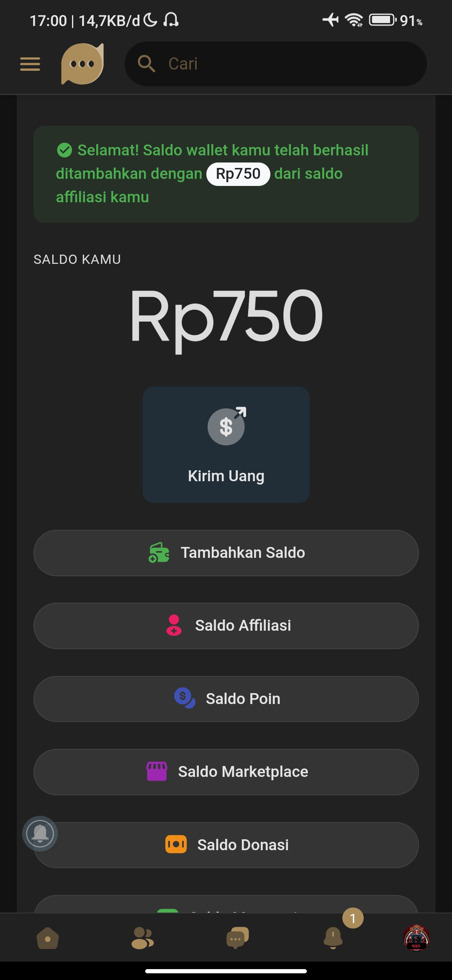Open the notifications bell in the bottom bar
The image size is (452, 980).
(333, 937)
